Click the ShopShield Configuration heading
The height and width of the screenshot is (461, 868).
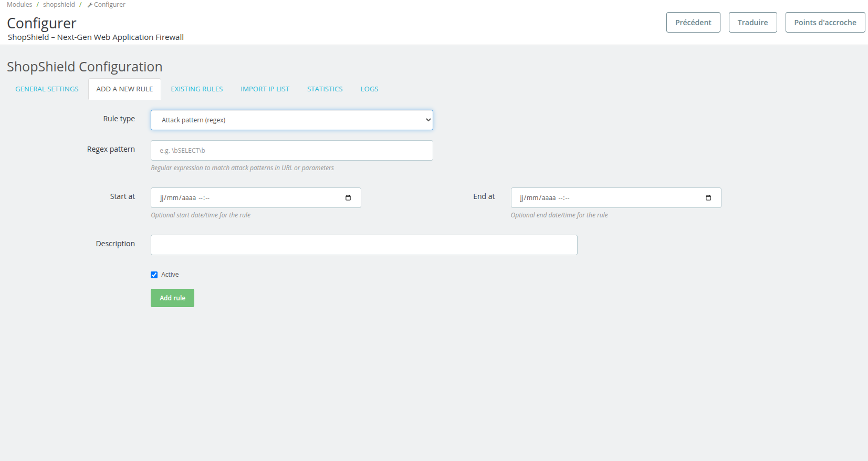85,67
